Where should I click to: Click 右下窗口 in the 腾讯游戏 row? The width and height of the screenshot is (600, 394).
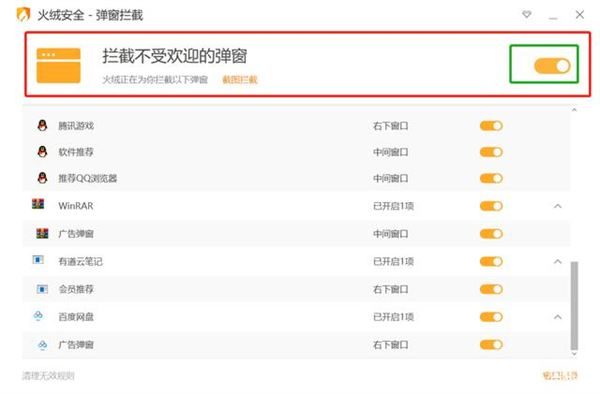coord(391,126)
